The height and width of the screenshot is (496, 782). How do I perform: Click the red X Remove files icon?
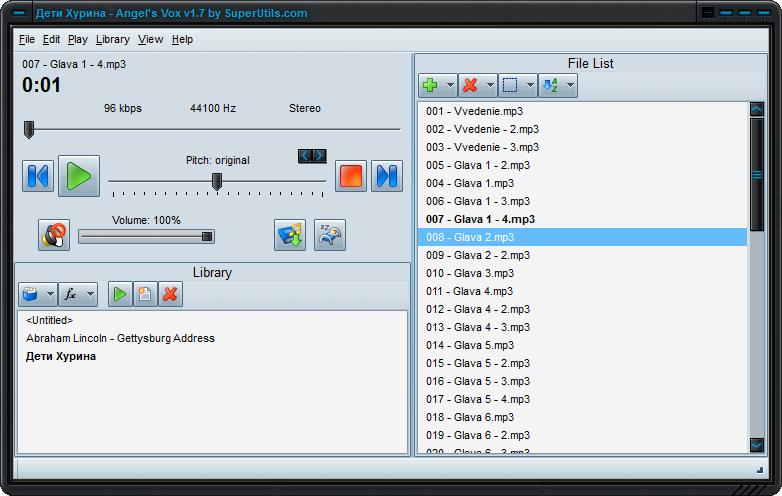point(470,85)
